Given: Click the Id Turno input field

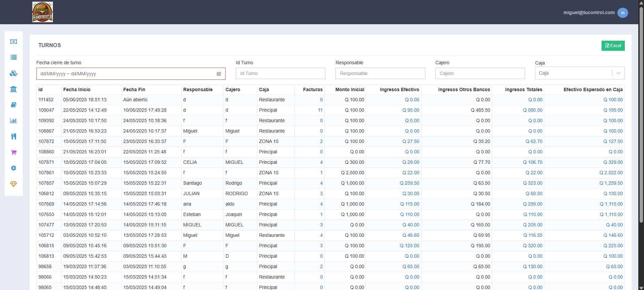Looking at the screenshot, I should [x=281, y=73].
